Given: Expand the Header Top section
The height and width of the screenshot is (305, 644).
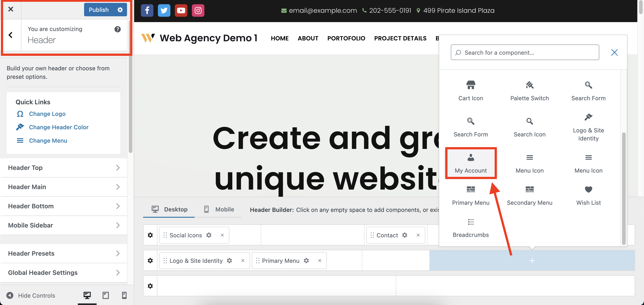Looking at the screenshot, I should [x=64, y=168].
